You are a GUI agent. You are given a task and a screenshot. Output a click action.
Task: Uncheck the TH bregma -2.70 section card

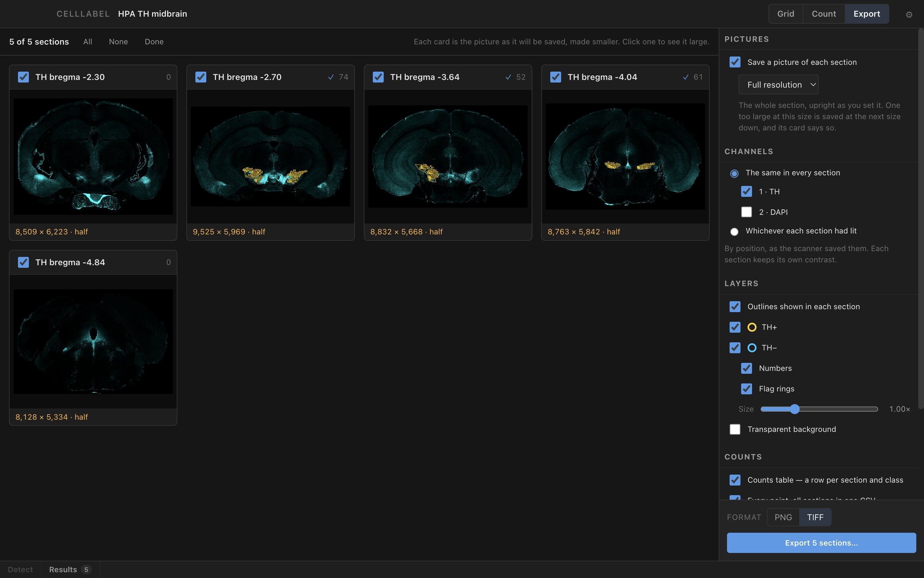pyautogui.click(x=201, y=77)
